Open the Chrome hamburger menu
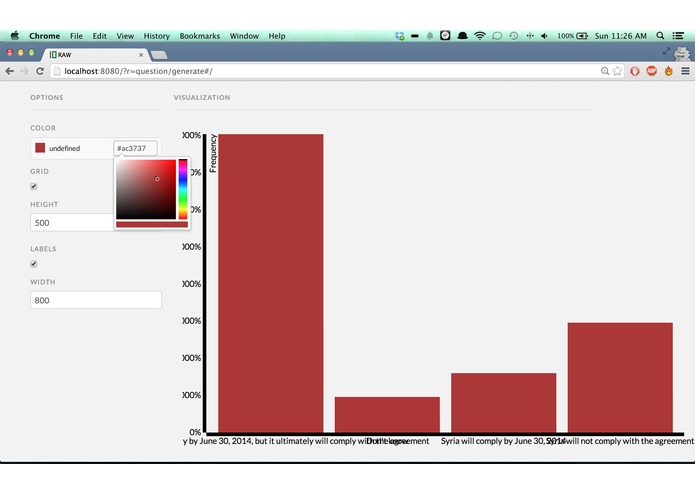The width and height of the screenshot is (695, 494). [685, 71]
